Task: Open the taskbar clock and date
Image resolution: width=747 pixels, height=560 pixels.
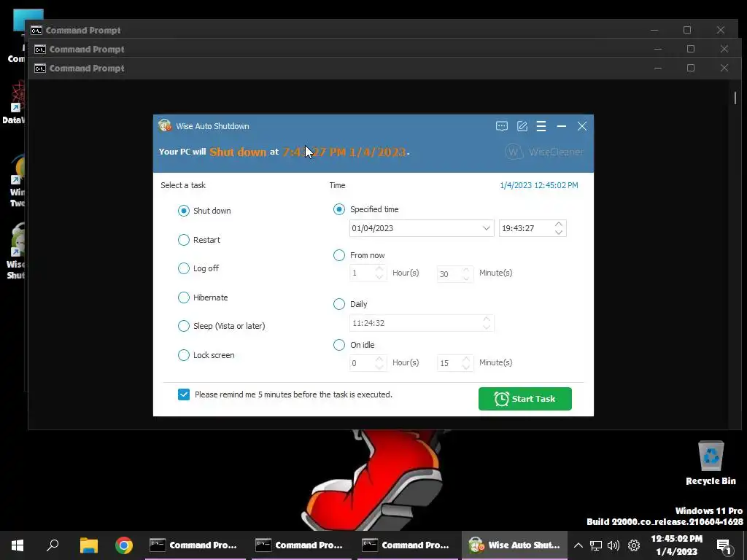Action: (676, 545)
